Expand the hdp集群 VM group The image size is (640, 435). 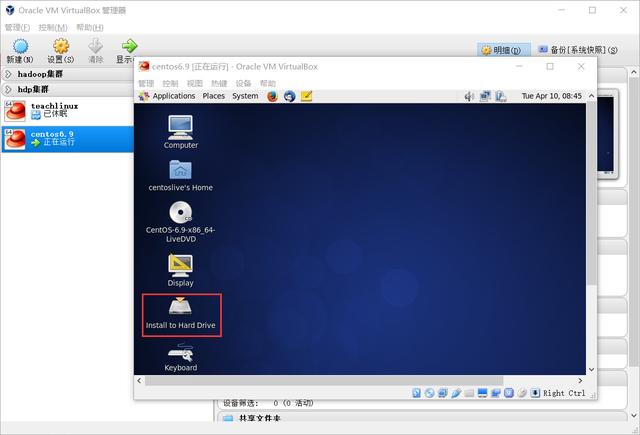(8, 89)
